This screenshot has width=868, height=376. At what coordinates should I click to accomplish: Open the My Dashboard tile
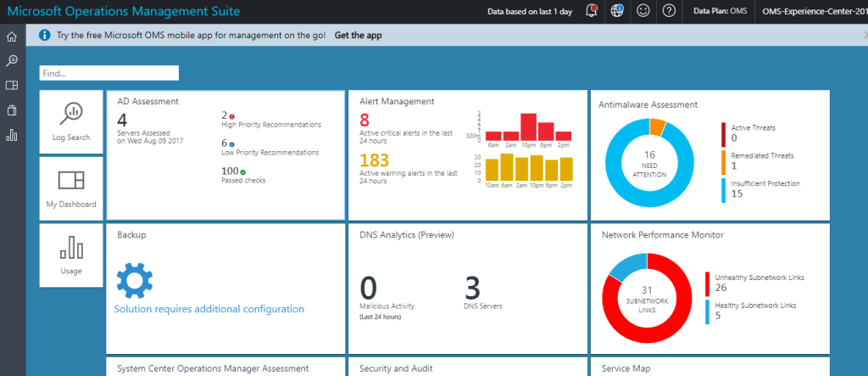click(71, 188)
